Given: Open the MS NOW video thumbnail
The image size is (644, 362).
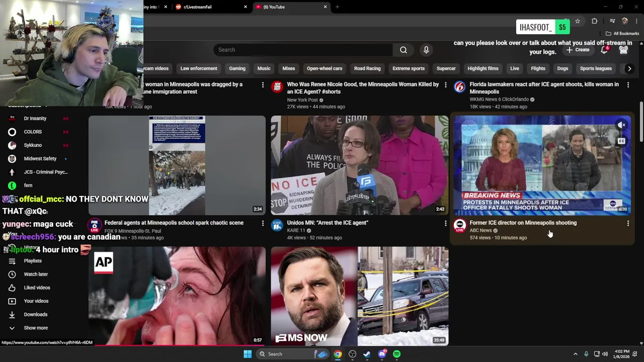Looking at the screenshot, I should pyautogui.click(x=360, y=296).
